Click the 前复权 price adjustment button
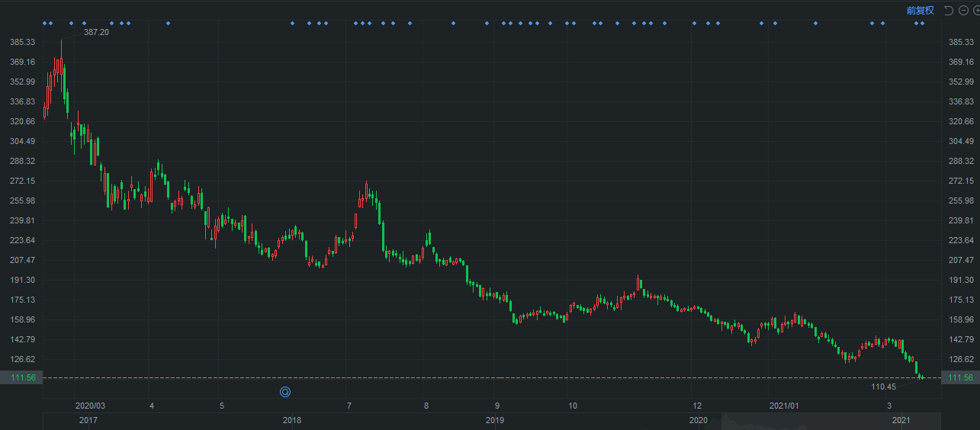The height and width of the screenshot is (430, 980). tap(920, 10)
